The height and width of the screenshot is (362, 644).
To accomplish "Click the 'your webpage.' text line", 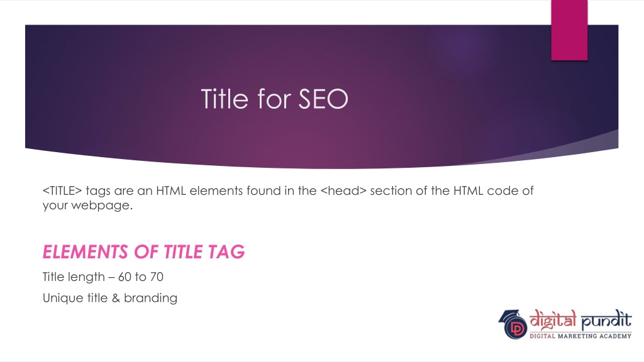I will coord(88,206).
